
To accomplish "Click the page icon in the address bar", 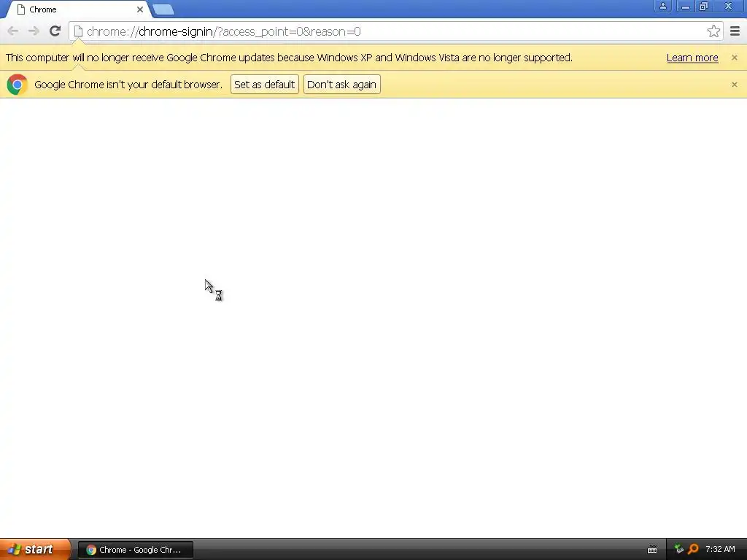I will (78, 31).
